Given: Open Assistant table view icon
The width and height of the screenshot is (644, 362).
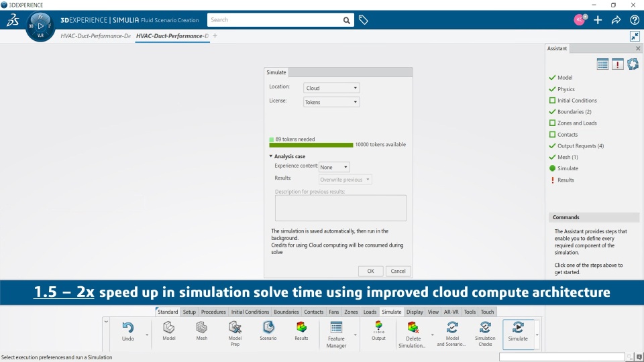Looking at the screenshot, I should tap(602, 64).
